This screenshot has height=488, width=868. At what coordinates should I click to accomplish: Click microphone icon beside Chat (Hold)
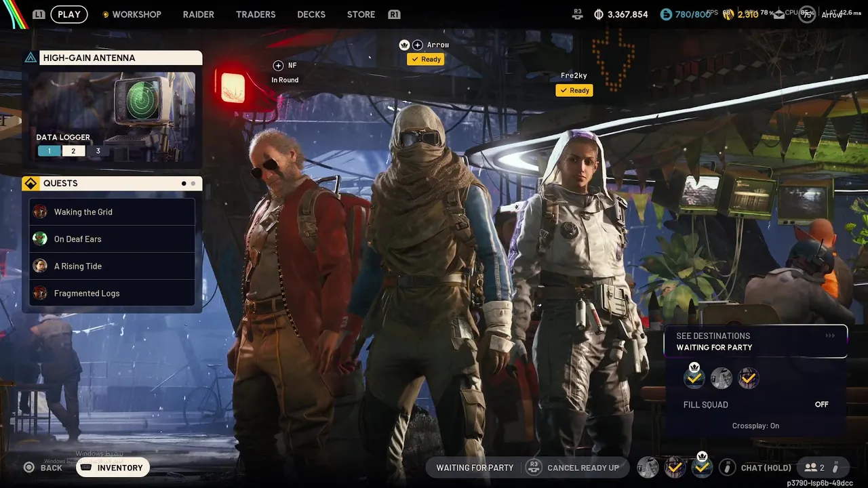click(x=727, y=468)
